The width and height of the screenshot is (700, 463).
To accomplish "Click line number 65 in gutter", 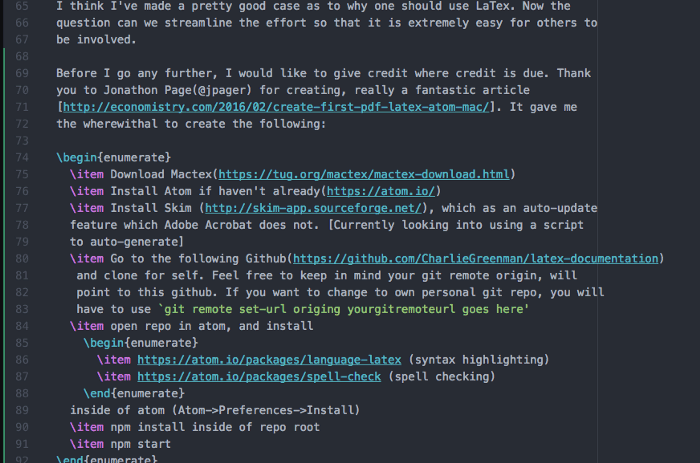I will tap(22, 6).
